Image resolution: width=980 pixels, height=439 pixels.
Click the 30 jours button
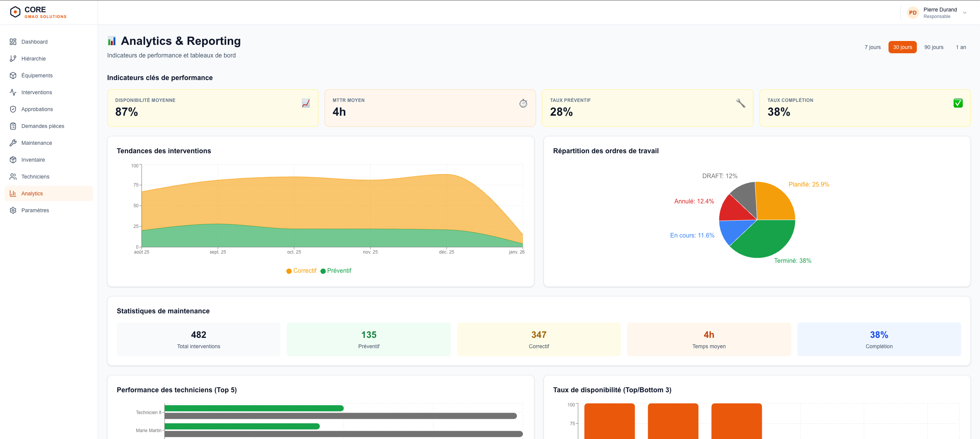click(x=902, y=47)
